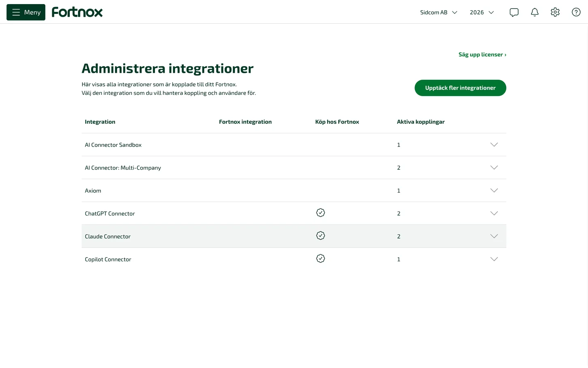This screenshot has width=588, height=368.
Task: Open the Meny hamburger menu
Action: (26, 12)
